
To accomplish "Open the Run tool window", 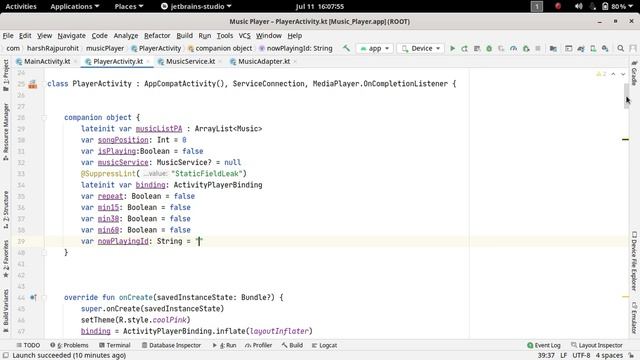I will 224,345.
